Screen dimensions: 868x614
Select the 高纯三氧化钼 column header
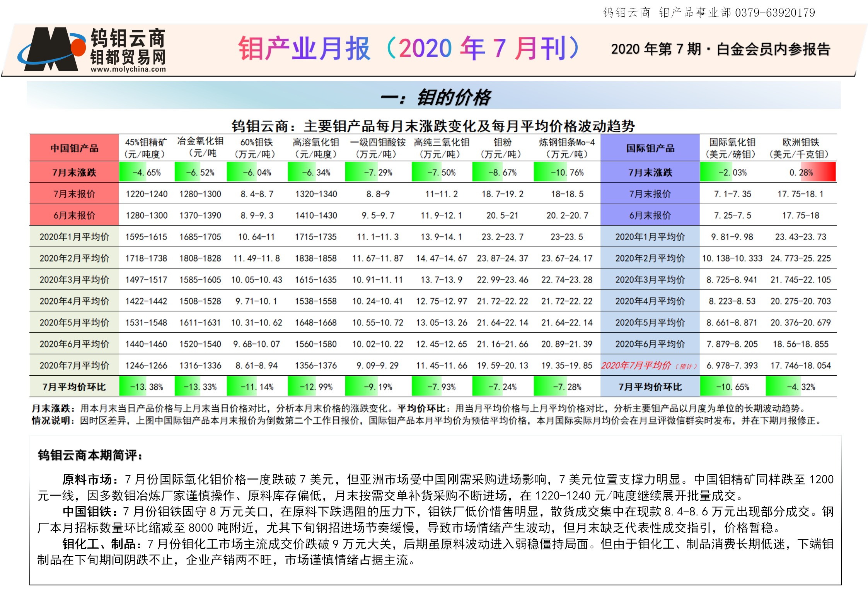[442, 148]
